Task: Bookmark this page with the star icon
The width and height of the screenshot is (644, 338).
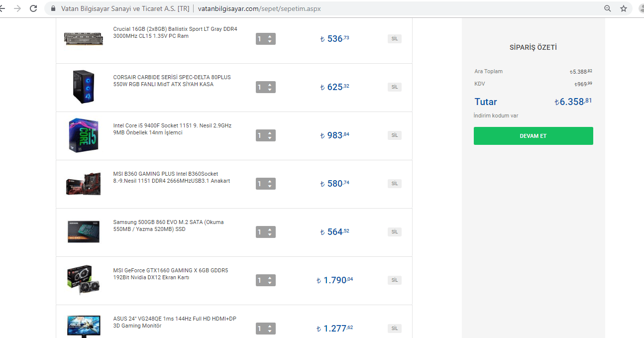Action: 624,8
